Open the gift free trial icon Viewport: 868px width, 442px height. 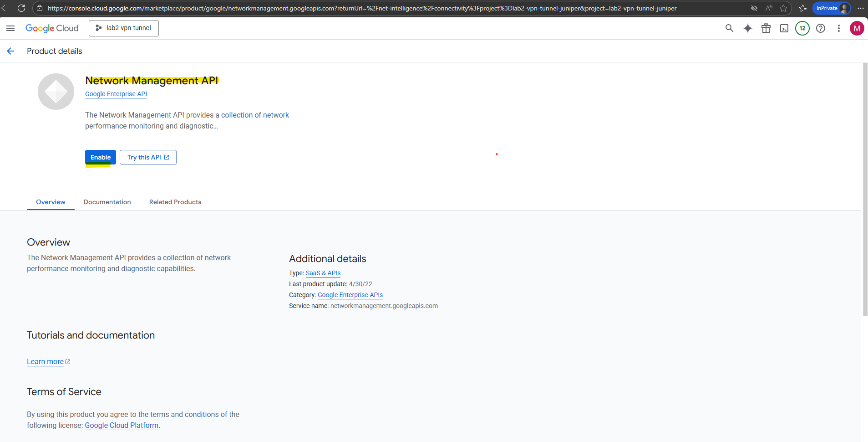pos(766,28)
